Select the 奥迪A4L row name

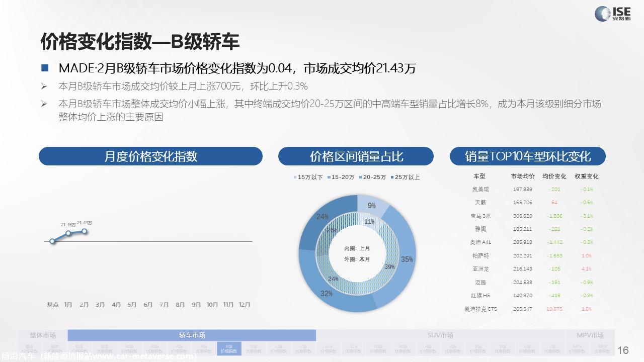[x=480, y=242]
